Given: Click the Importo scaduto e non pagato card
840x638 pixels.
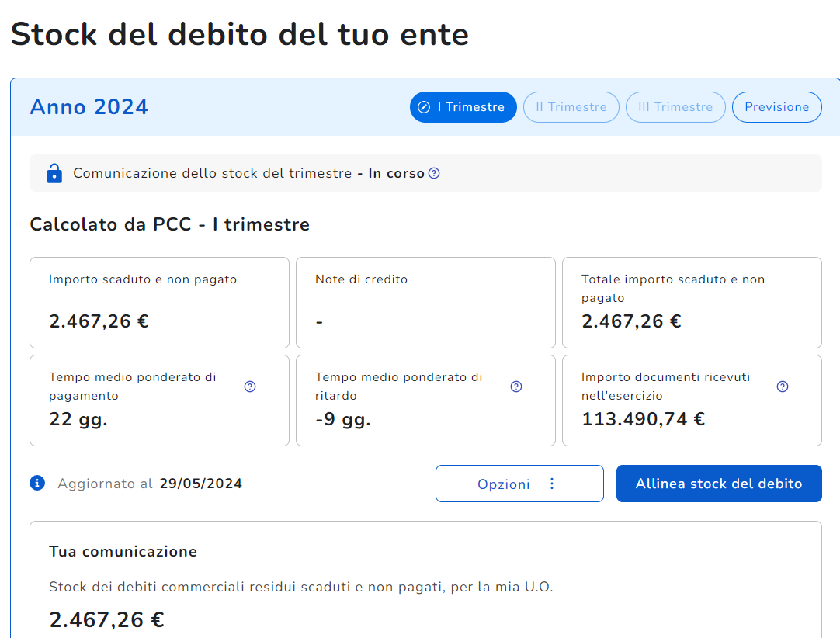Looking at the screenshot, I should click(x=159, y=303).
